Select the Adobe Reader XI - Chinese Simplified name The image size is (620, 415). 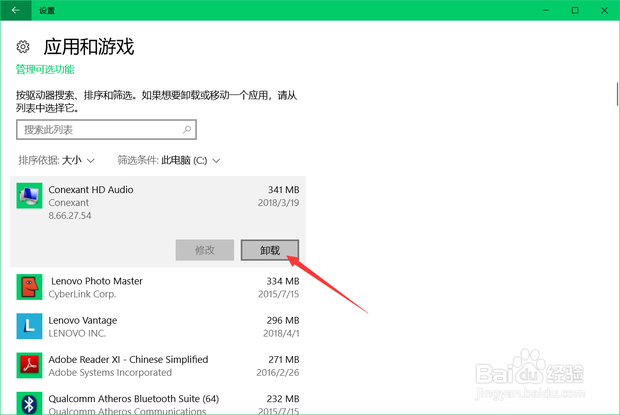[x=128, y=359]
